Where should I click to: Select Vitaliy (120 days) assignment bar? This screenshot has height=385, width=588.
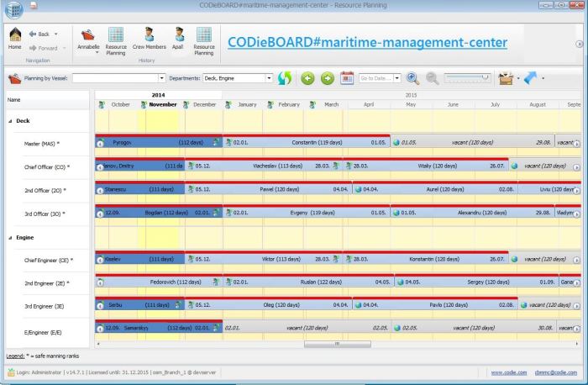click(426, 166)
